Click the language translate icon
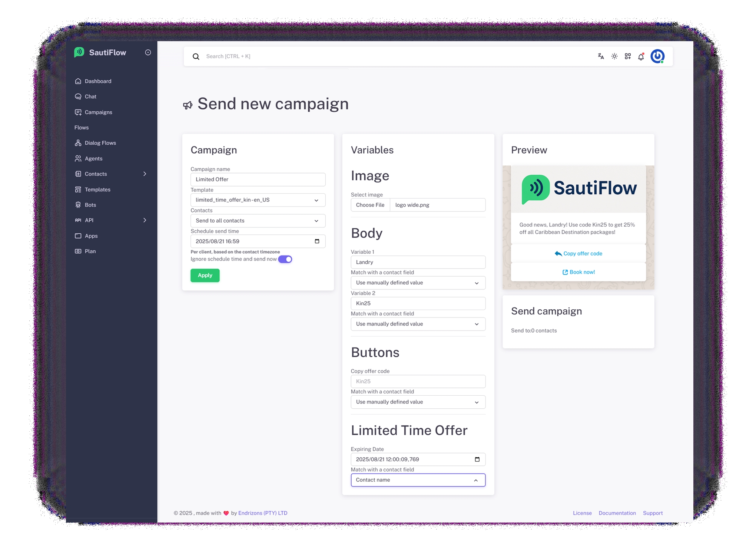Image resolution: width=756 pixels, height=550 pixels. 601,56
